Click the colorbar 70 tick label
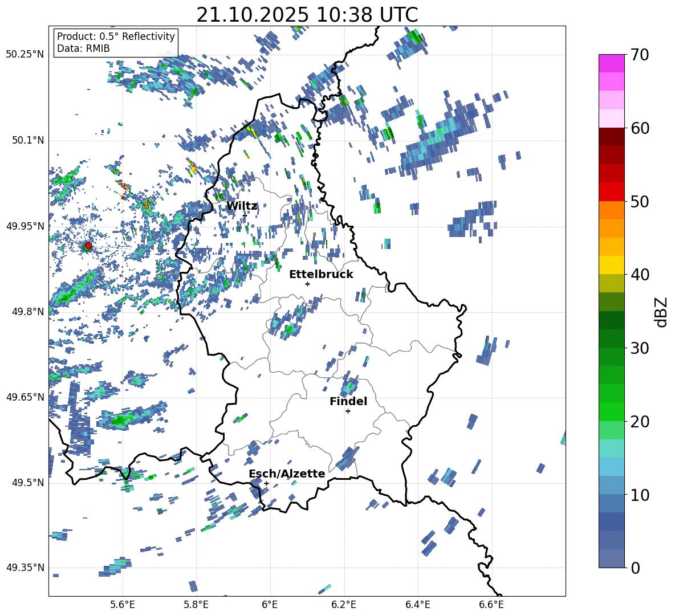 coord(640,55)
